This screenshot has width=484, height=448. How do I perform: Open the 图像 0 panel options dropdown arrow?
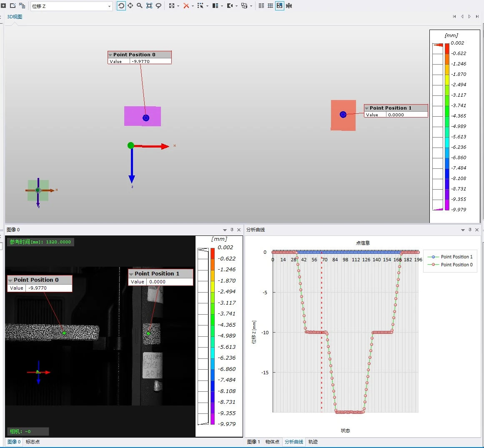coord(225,230)
